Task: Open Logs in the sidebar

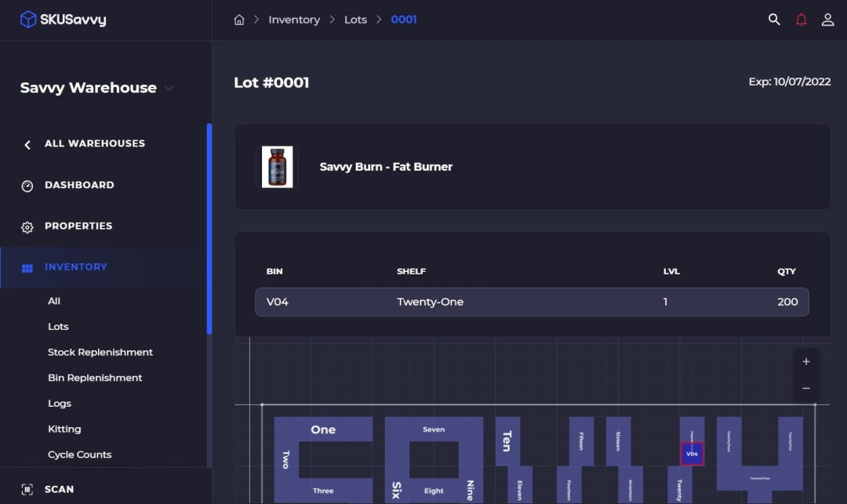Action: [x=60, y=404]
